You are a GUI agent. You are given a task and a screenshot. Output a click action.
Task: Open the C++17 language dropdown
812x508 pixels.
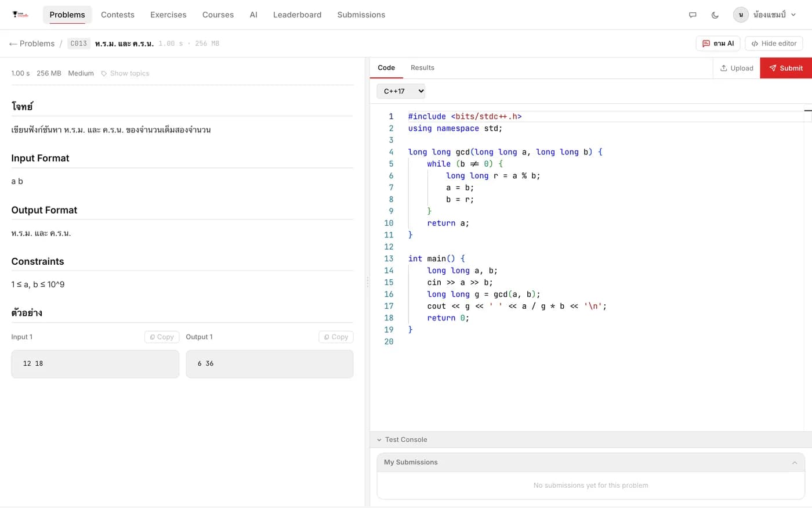(401, 91)
